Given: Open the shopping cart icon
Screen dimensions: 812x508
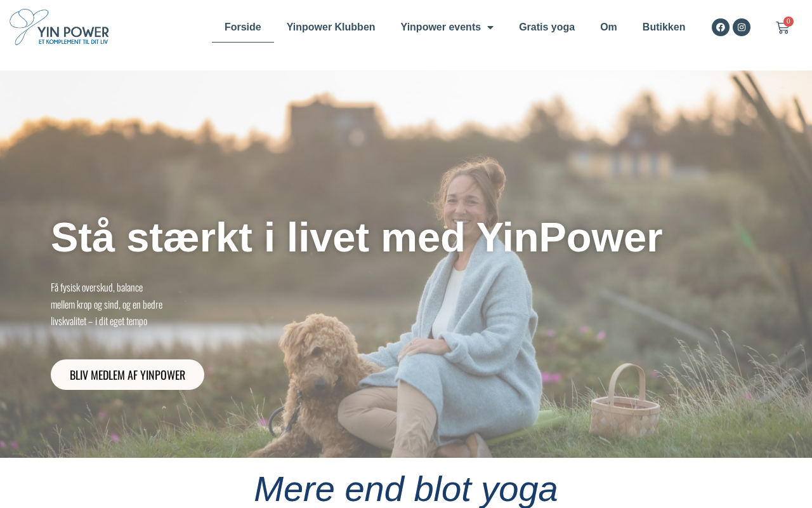Looking at the screenshot, I should tap(782, 28).
